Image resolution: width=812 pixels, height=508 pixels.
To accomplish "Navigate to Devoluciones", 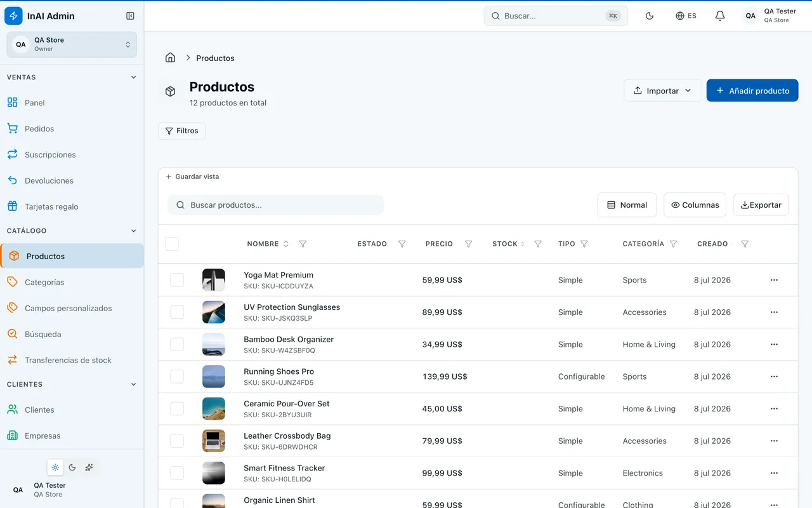I will (72, 181).
